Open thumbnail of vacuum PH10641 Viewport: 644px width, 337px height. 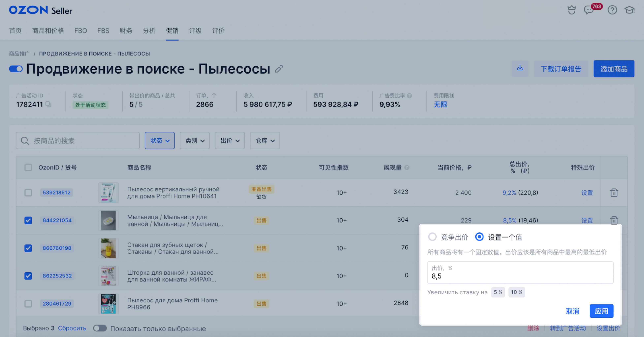point(108,192)
